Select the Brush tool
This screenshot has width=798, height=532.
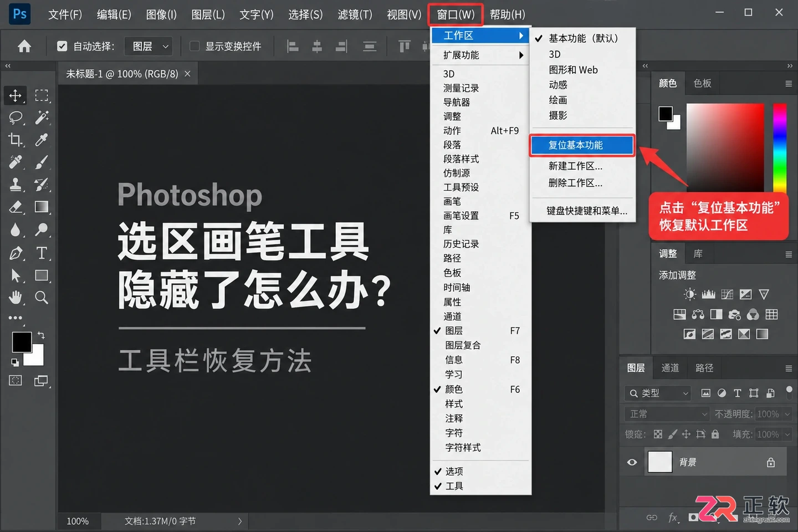[42, 162]
